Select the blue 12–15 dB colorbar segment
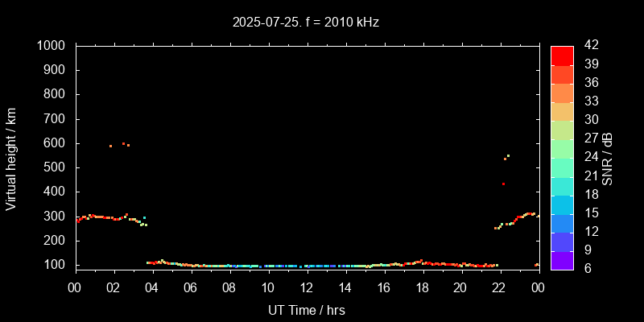Image resolution: width=644 pixels, height=322 pixels. click(x=562, y=222)
